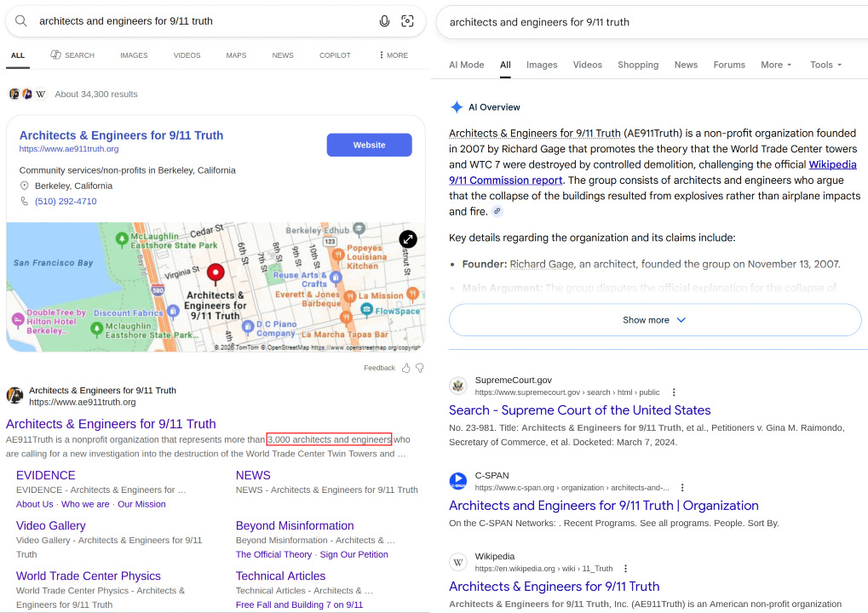The width and height of the screenshot is (868, 613).
Task: Open Bing visual search camera icon
Action: click(407, 21)
